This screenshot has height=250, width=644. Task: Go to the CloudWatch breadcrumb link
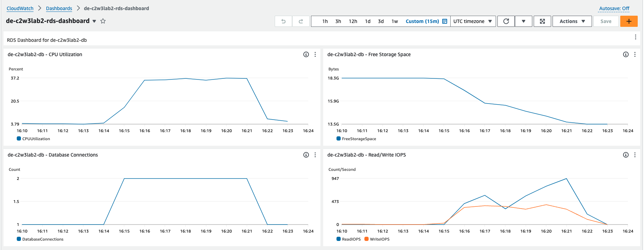coord(20,8)
